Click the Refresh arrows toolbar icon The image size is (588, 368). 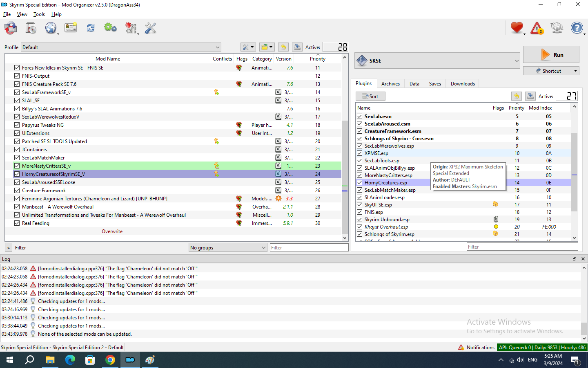click(x=90, y=28)
